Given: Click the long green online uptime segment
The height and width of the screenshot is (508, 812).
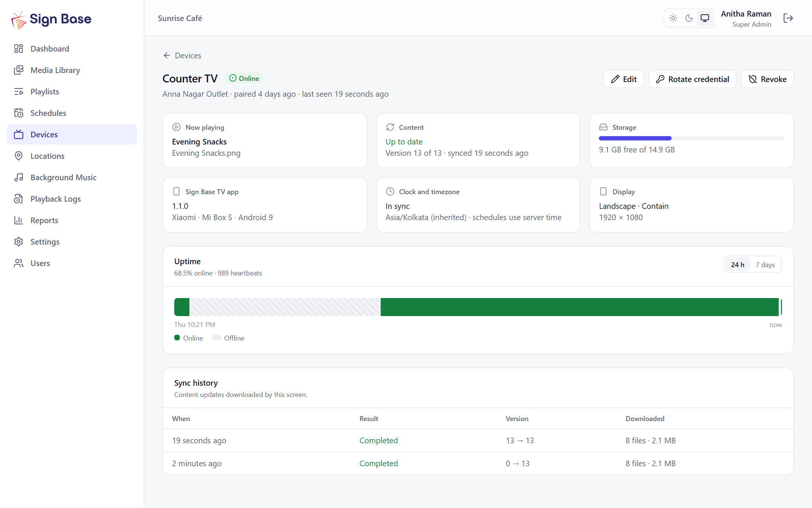Looking at the screenshot, I should (x=579, y=307).
